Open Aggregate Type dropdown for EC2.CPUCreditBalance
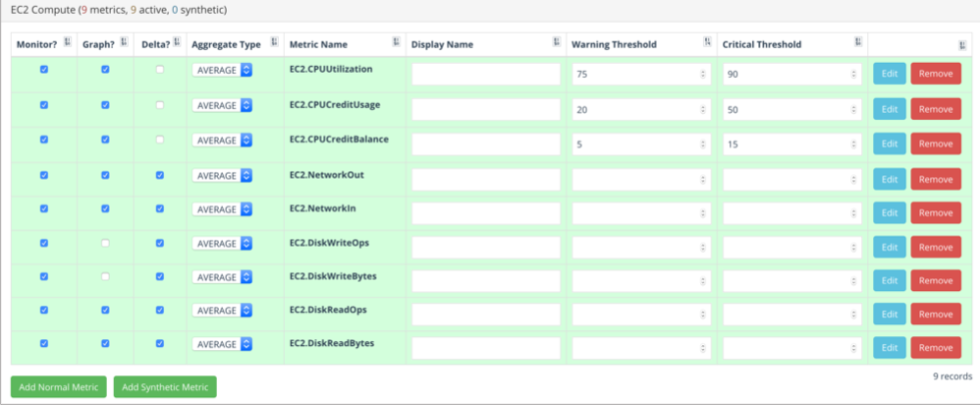 pos(223,141)
